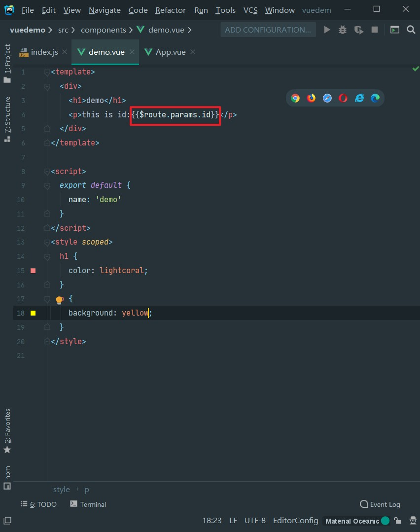Run the current configuration (play icon)
Viewport: 420px width, 532px height.
tap(327, 30)
